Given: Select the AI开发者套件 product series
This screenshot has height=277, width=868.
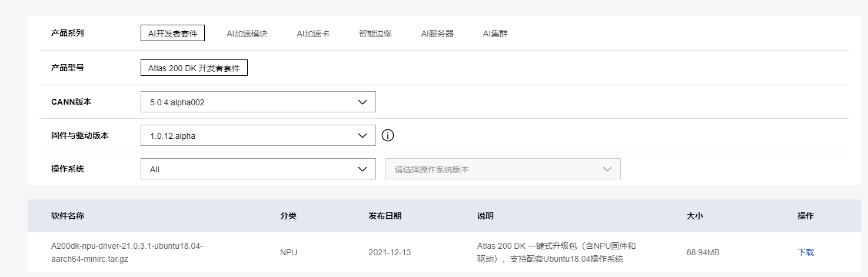Looking at the screenshot, I should [x=172, y=34].
